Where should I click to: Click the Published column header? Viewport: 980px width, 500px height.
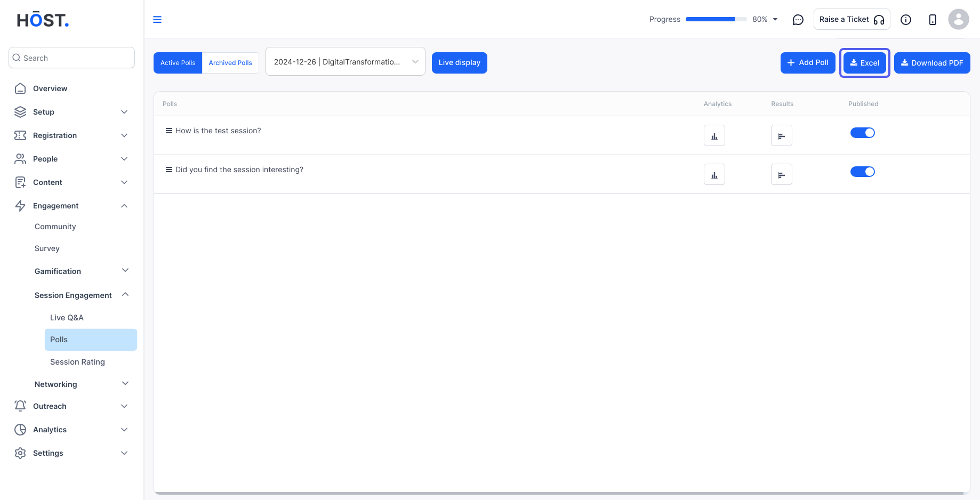tap(863, 104)
